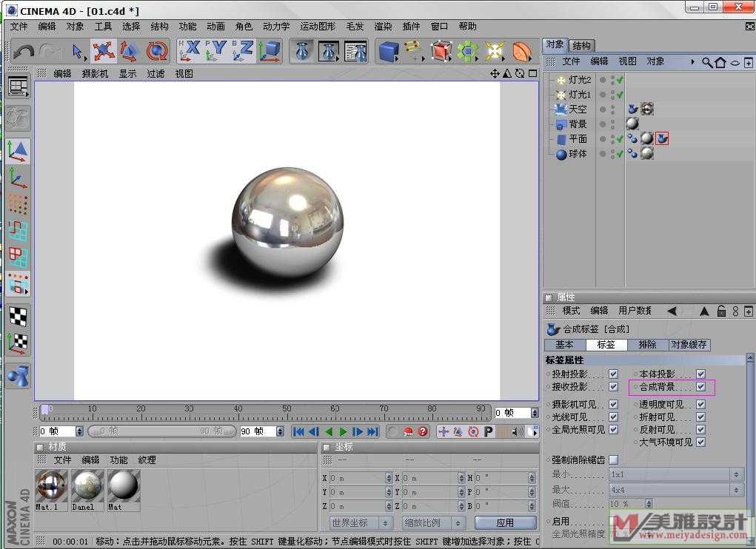Viewport: 756px width, 549px height.
Task: Expand the object manager menu arrow
Action: pos(693,62)
